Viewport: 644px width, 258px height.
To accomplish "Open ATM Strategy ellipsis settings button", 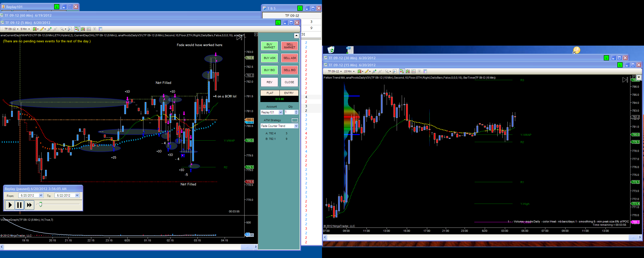I will 295,120.
